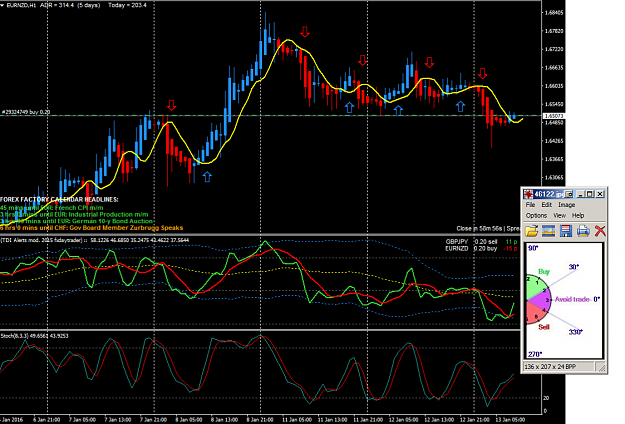The width and height of the screenshot is (625, 424).
Task: Click time axis label '11 Jan 13:00'
Action: pyautogui.click(x=332, y=420)
